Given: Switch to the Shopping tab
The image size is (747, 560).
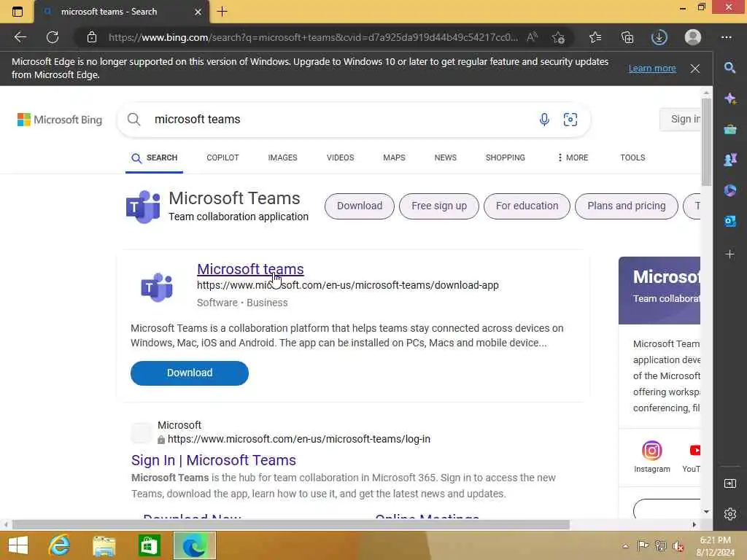Looking at the screenshot, I should coord(505,157).
